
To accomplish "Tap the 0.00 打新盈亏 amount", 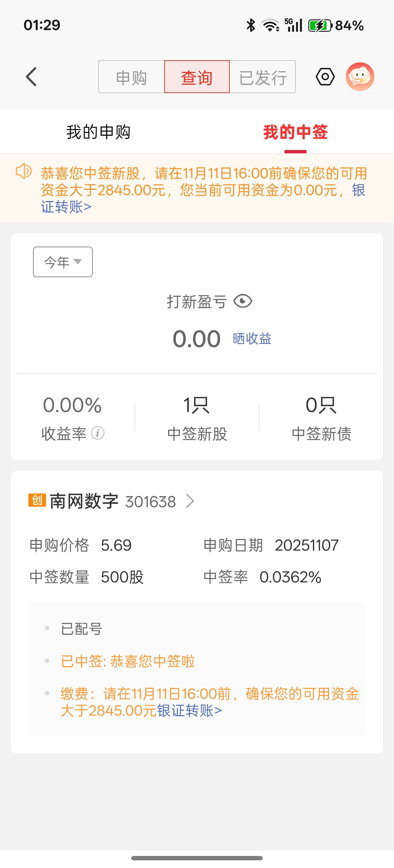I will (197, 339).
